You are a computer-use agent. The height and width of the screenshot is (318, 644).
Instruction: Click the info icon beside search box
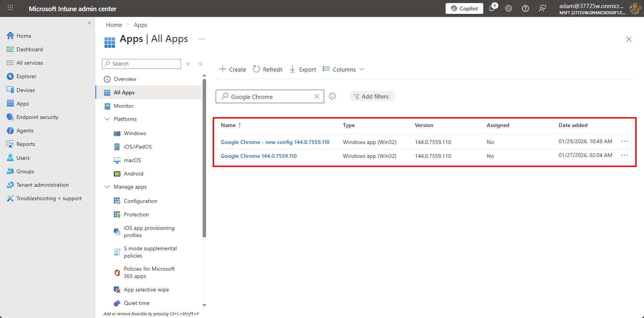coord(333,96)
